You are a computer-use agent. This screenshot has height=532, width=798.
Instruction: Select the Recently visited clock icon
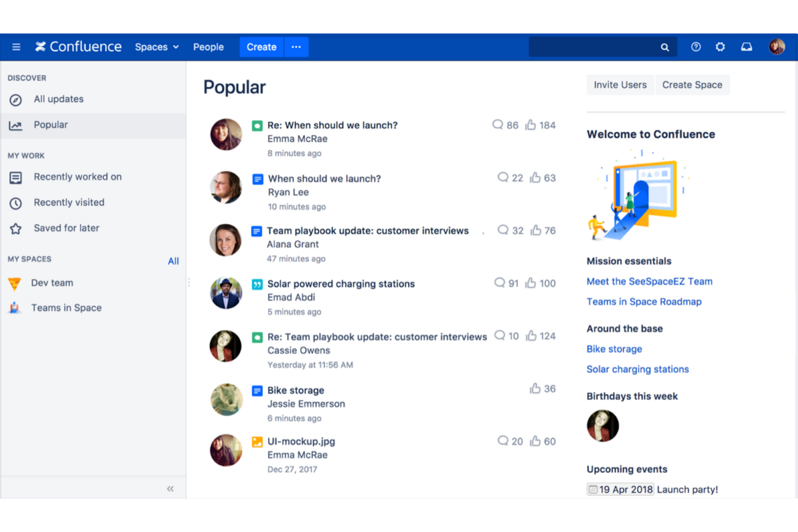[x=16, y=203]
